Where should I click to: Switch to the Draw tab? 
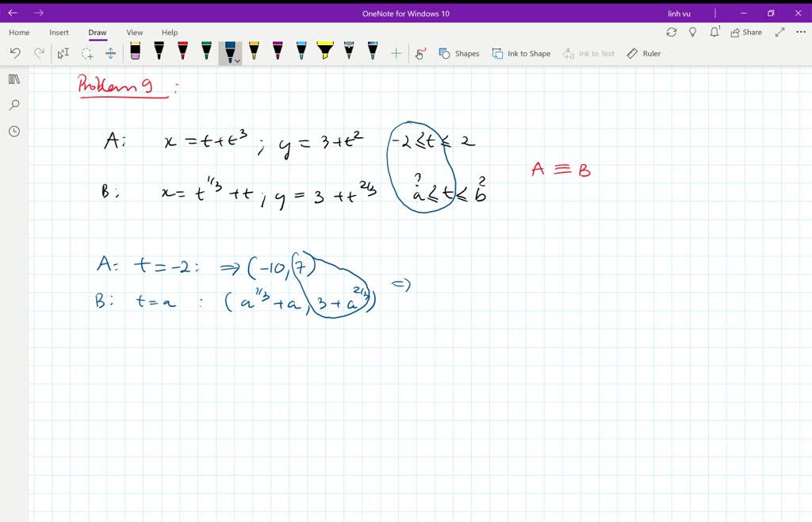point(98,32)
